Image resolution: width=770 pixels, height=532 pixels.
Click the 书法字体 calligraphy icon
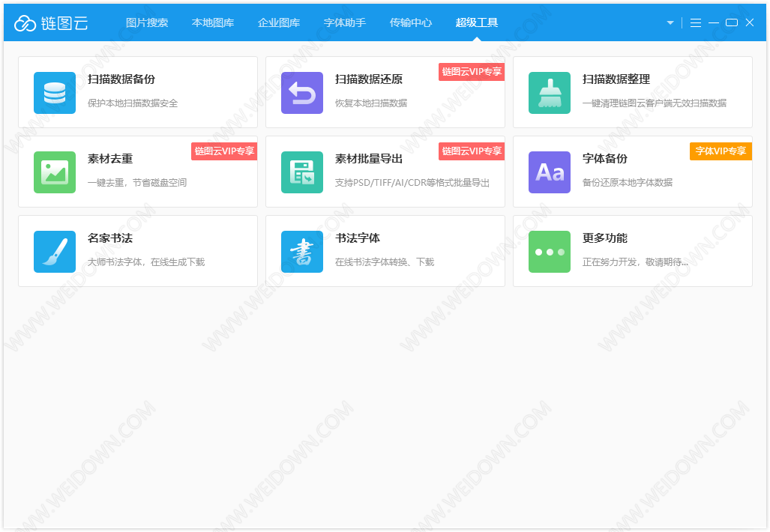(302, 252)
